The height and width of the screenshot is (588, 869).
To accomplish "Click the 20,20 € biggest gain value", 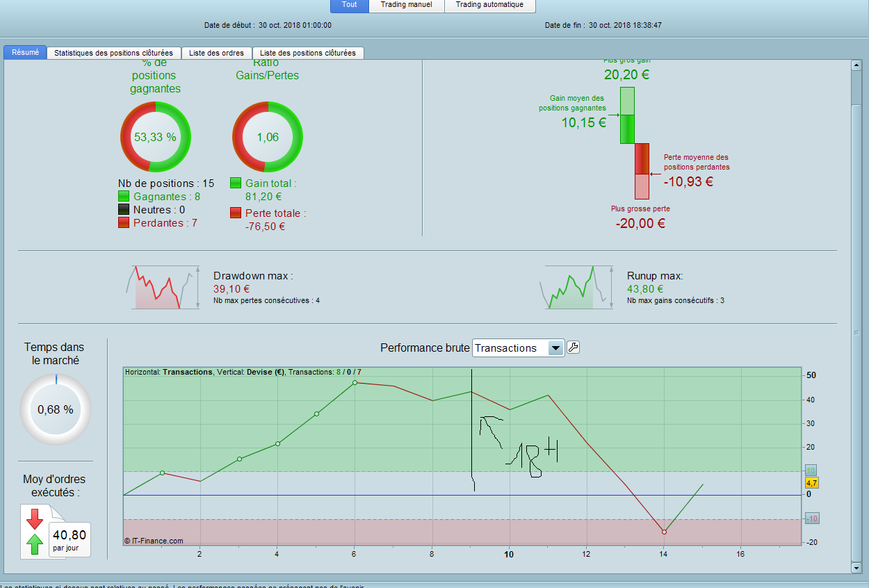I will 627,75.
